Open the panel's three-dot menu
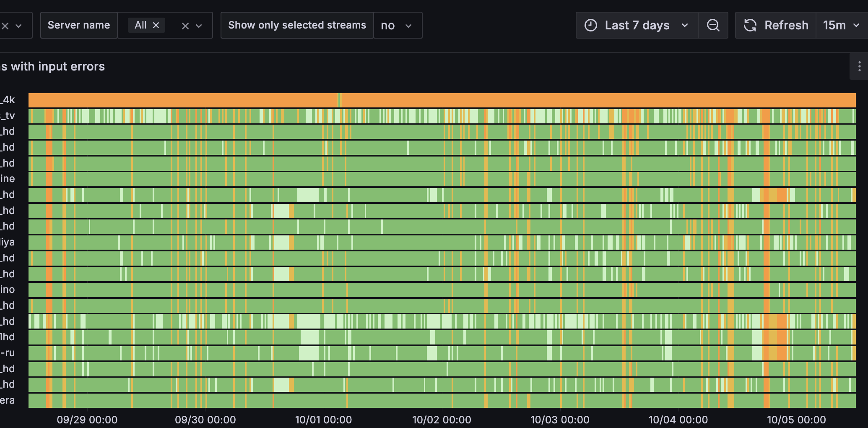 click(859, 66)
